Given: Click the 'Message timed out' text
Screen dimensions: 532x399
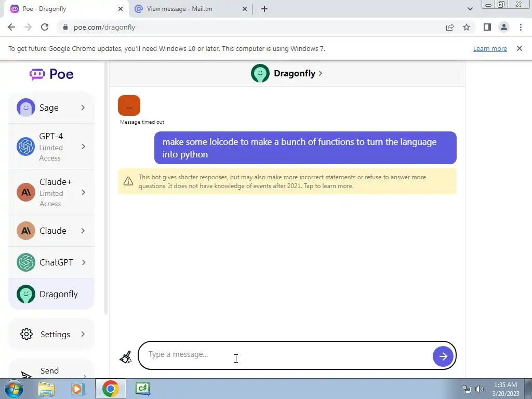Looking at the screenshot, I should 142,122.
